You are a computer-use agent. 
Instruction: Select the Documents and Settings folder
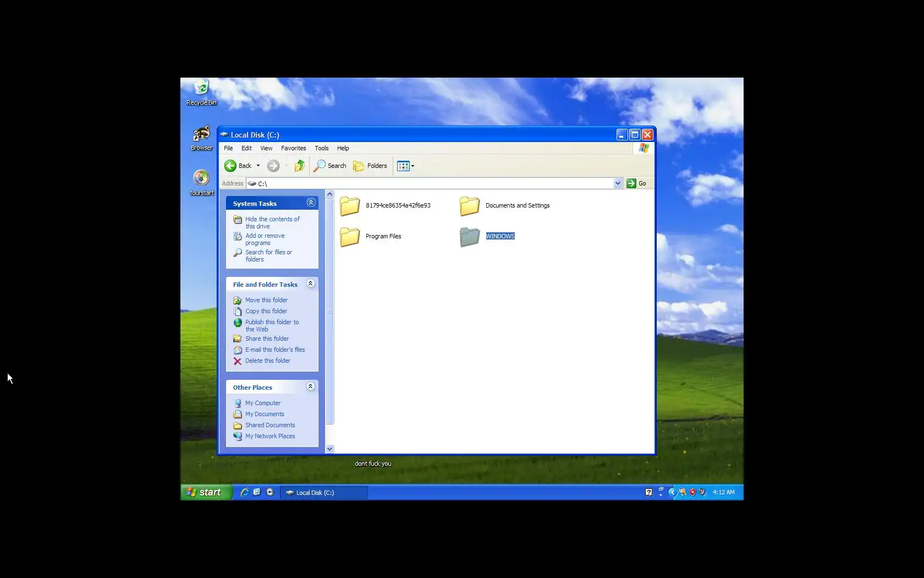point(505,206)
